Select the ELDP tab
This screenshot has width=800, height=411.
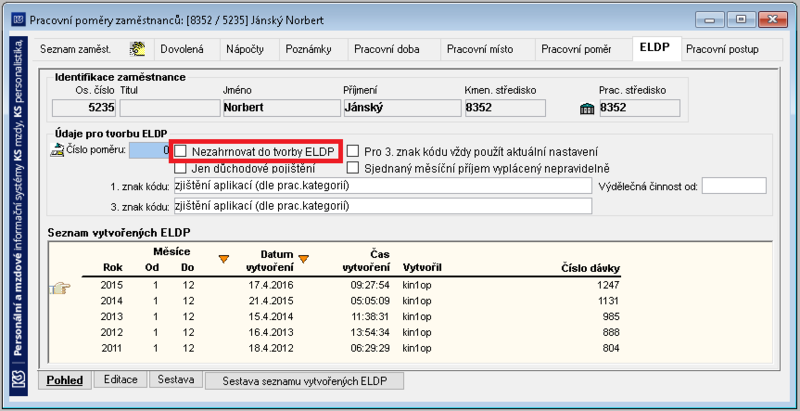[657, 48]
